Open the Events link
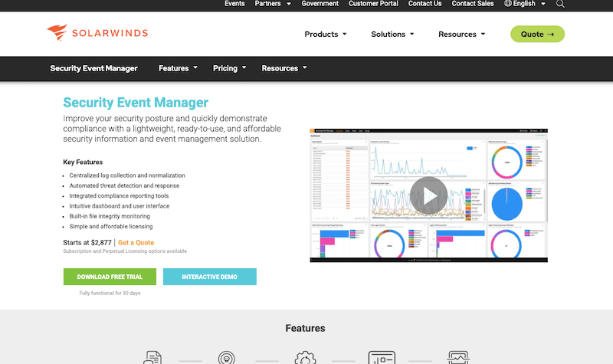 click(x=234, y=4)
